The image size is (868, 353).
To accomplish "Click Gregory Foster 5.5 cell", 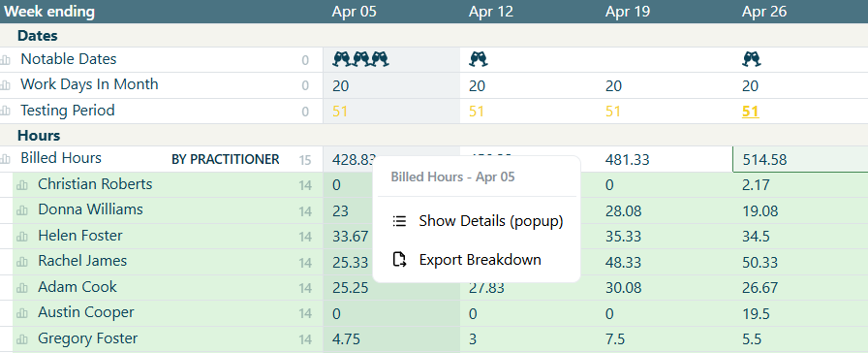I will tap(752, 339).
